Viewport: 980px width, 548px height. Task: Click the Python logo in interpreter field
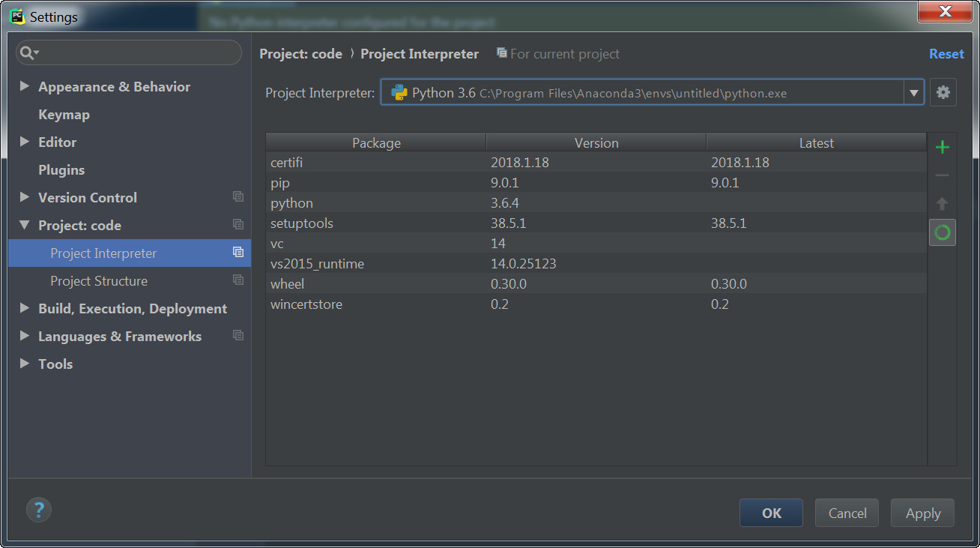pyautogui.click(x=399, y=93)
